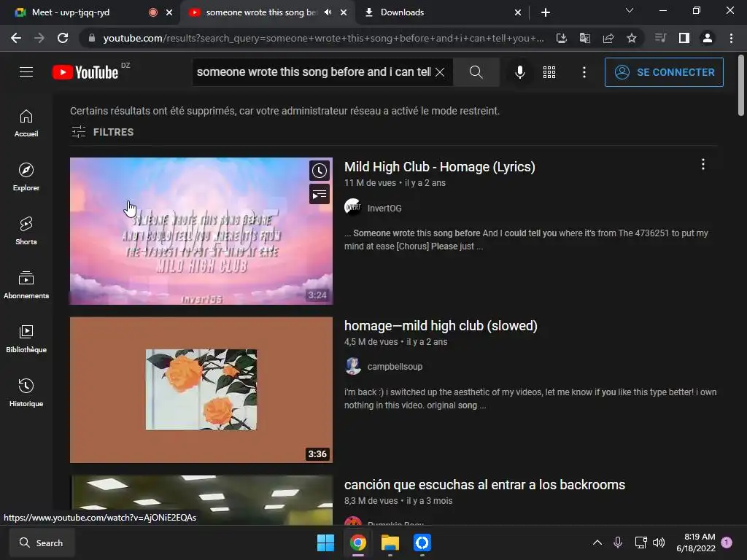
Task: Open Bibliothèque in the sidebar
Action: click(x=26, y=339)
